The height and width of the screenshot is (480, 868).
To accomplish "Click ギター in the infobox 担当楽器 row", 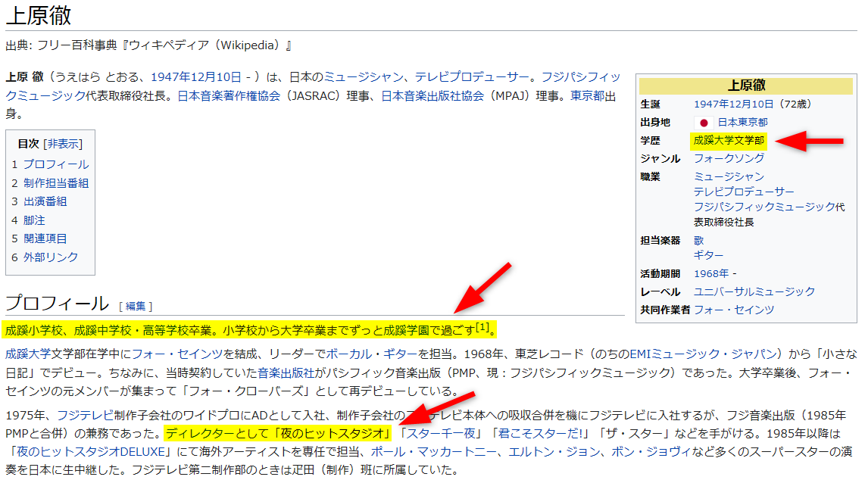I will [709, 255].
